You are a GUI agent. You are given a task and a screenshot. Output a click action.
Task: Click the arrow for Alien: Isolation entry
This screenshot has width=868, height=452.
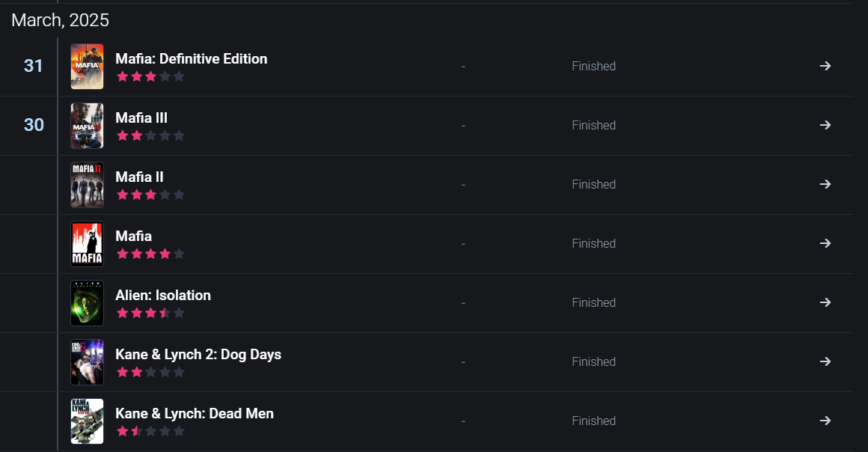click(x=825, y=302)
